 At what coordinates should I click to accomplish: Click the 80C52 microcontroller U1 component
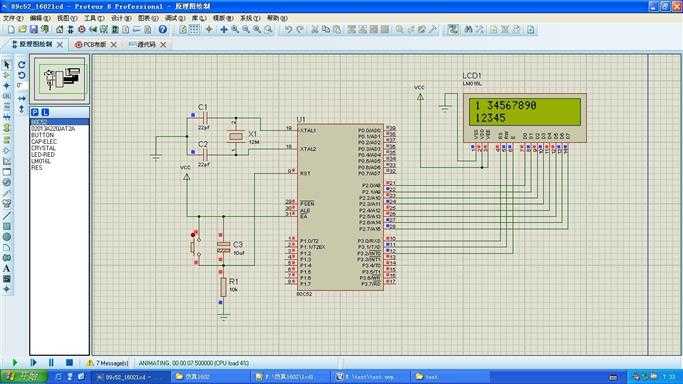pos(340,207)
